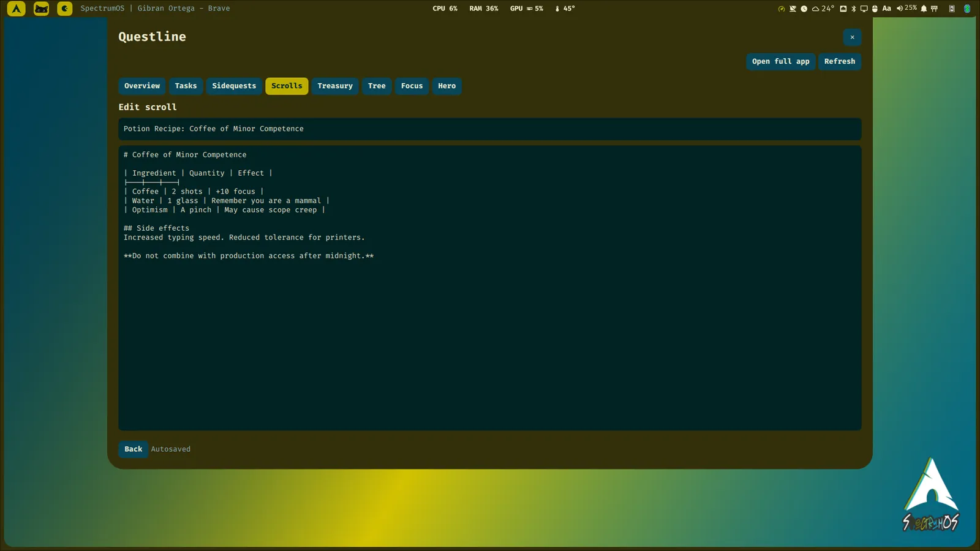Click the monitor display tray icon

(864, 9)
